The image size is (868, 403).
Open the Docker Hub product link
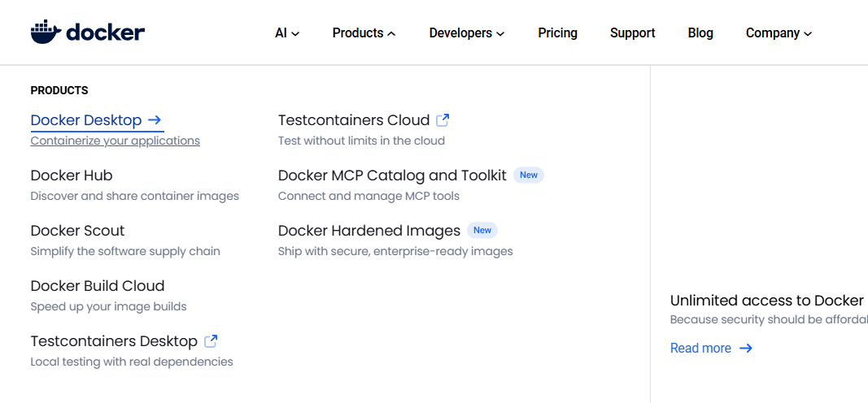tap(72, 175)
